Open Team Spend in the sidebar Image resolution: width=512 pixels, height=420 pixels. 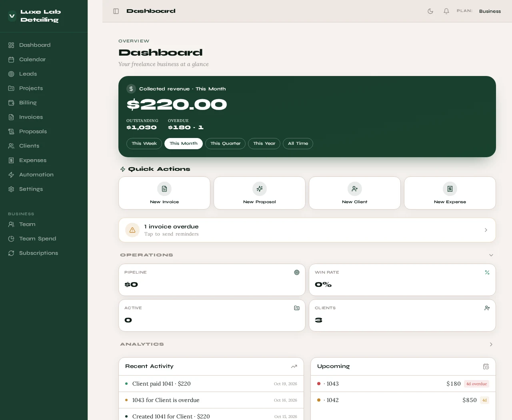[x=44, y=239]
